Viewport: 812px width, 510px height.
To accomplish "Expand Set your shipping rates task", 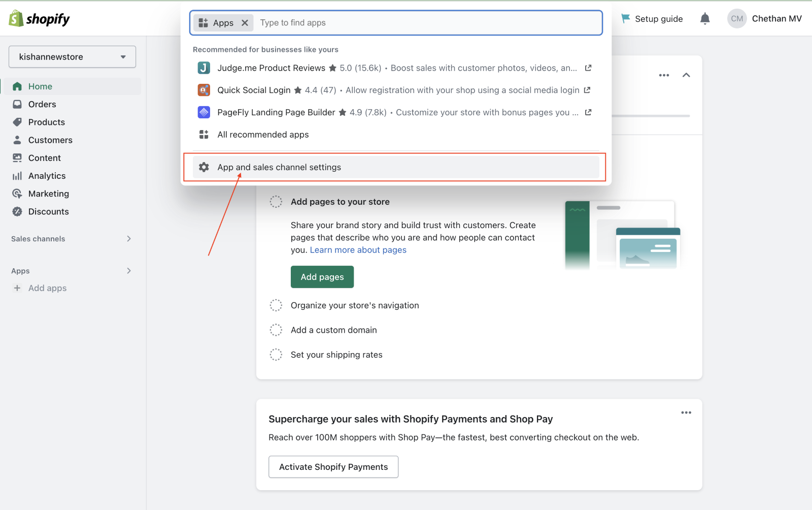I will click(336, 355).
